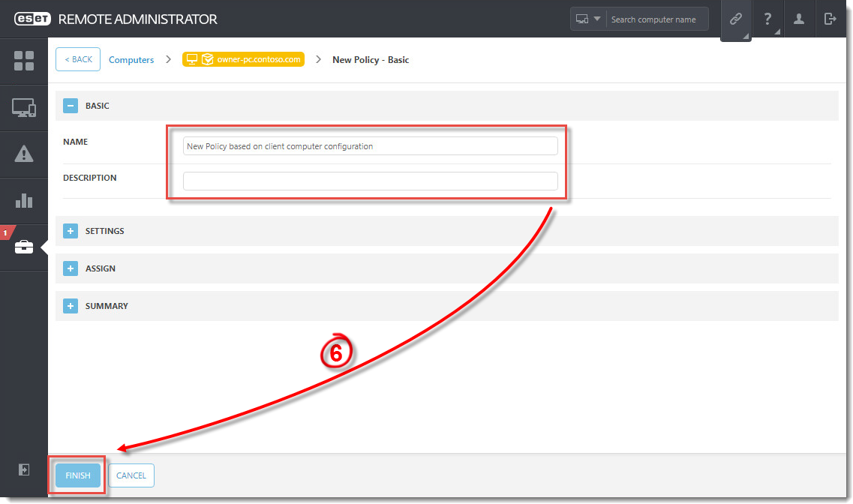853x504 pixels.
Task: Click the quick links chain icon
Action: pos(735,19)
